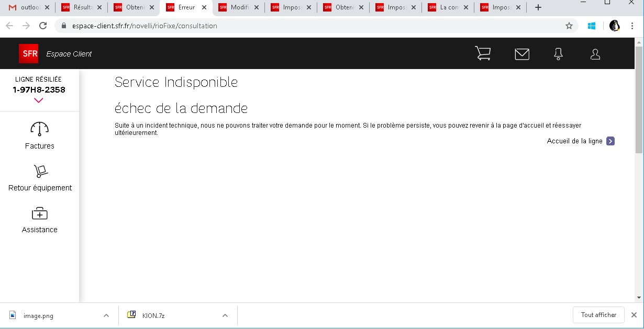Switch to the Modifi tab

pyautogui.click(x=238, y=7)
